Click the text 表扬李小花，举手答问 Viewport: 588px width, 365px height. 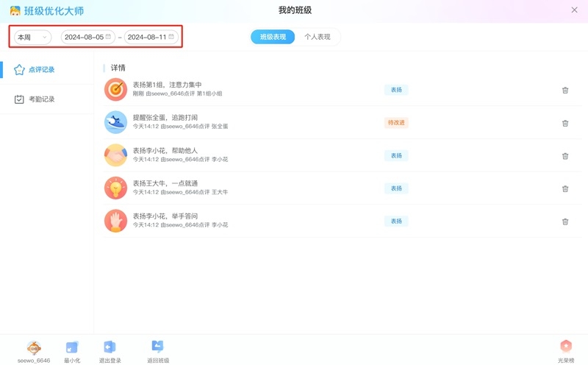(165, 216)
